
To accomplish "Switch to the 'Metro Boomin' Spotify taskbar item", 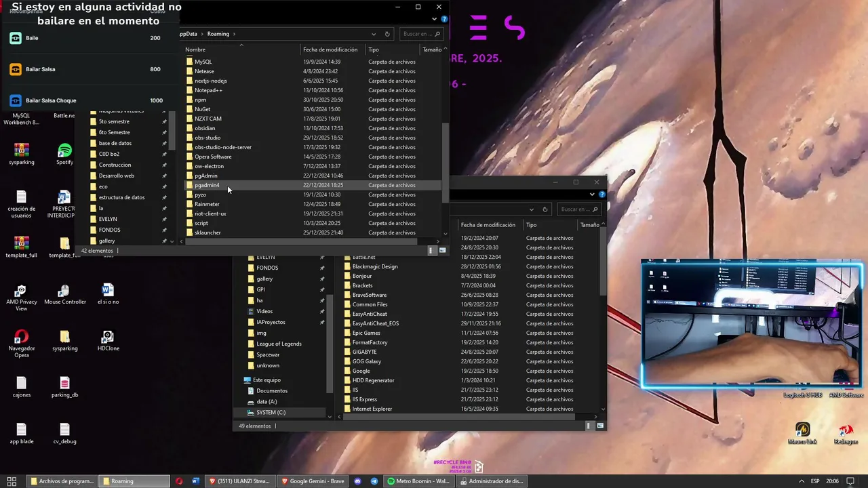I will click(x=418, y=481).
